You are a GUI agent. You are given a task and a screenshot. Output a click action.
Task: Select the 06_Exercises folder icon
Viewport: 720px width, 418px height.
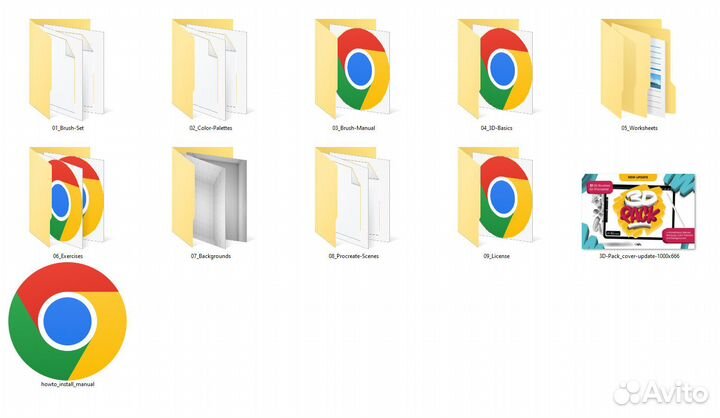[x=67, y=198]
